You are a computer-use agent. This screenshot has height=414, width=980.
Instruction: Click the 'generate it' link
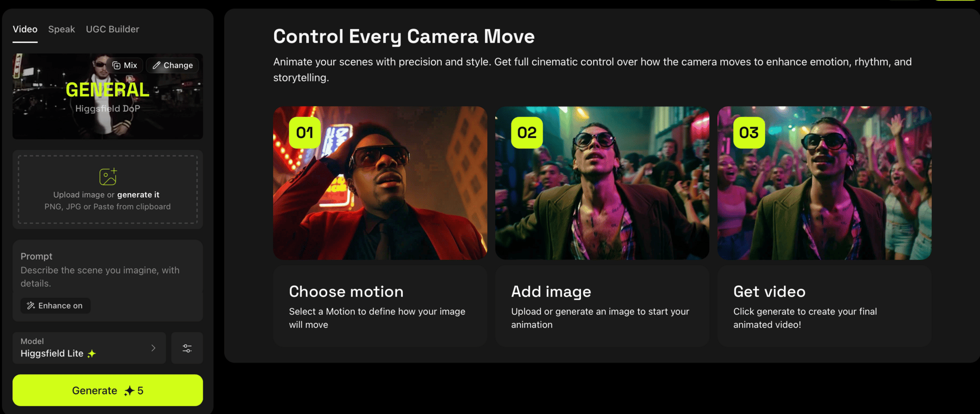[x=138, y=195]
